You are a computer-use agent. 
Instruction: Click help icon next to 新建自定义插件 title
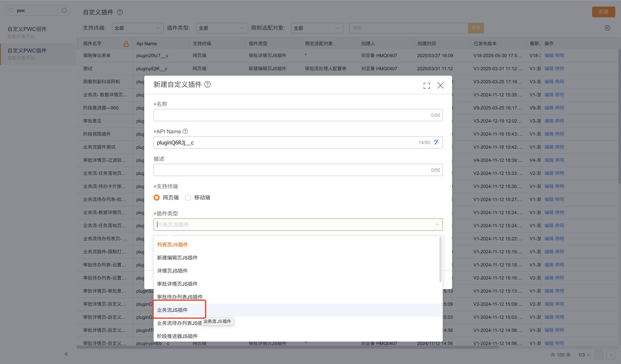208,84
